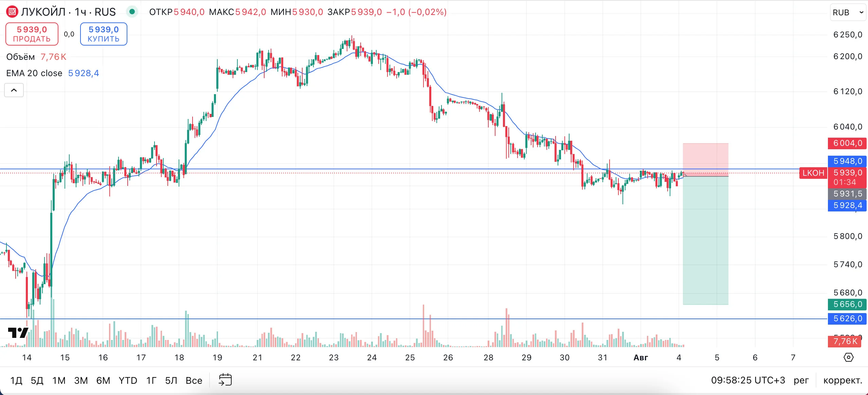
Task: Select the 5Л time range
Action: coord(171,380)
